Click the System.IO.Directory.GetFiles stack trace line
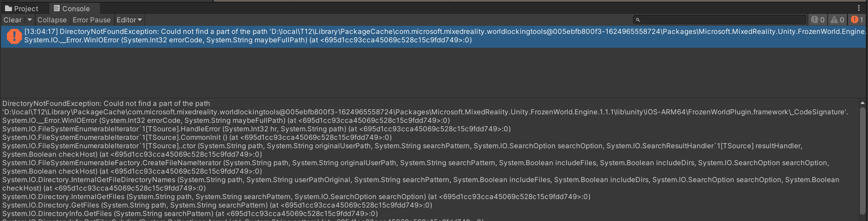Screen dimensions: 868x221 [217, 205]
